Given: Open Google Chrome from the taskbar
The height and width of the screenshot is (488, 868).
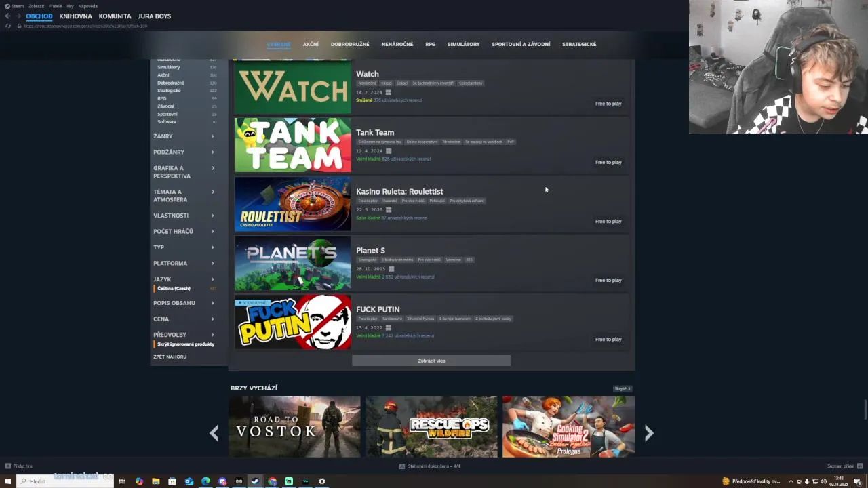Looking at the screenshot, I should click(272, 481).
